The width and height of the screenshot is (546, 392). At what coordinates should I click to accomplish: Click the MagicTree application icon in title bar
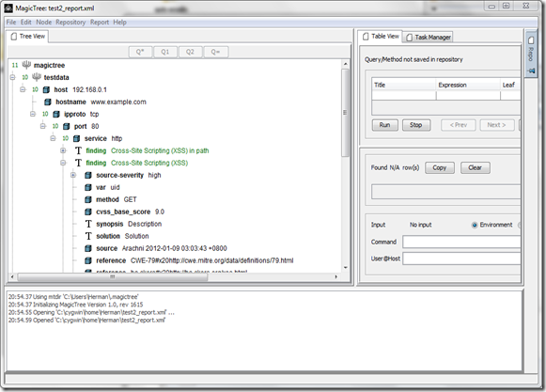(x=8, y=8)
